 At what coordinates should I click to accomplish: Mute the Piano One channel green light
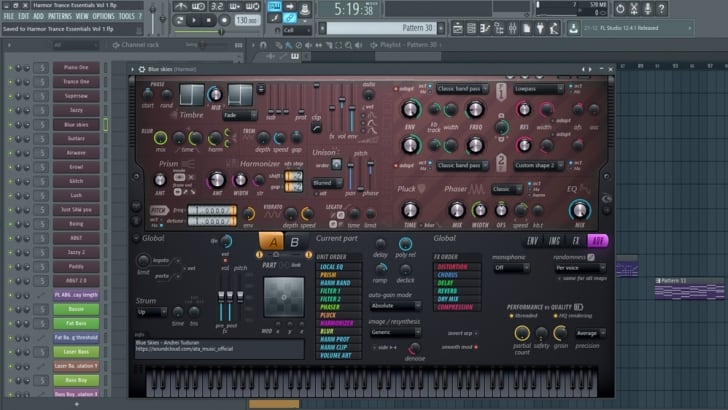10,68
